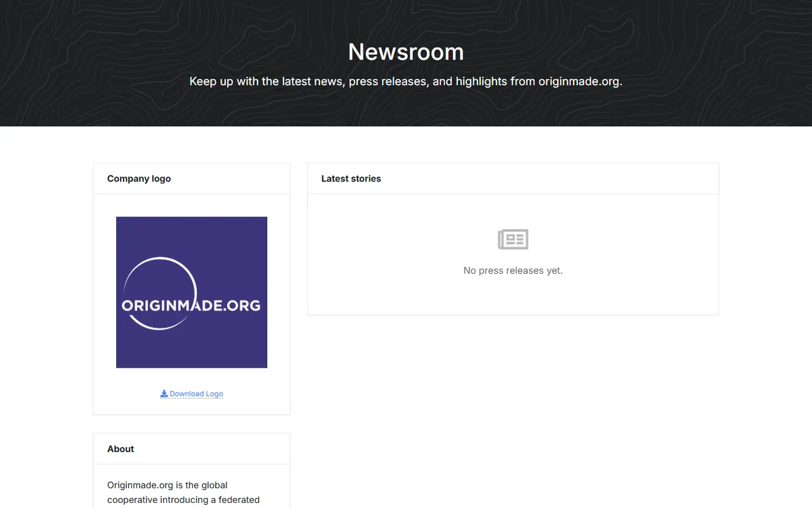Click the 'No press releases yet.' message
This screenshot has width=812, height=508.
pyautogui.click(x=513, y=271)
